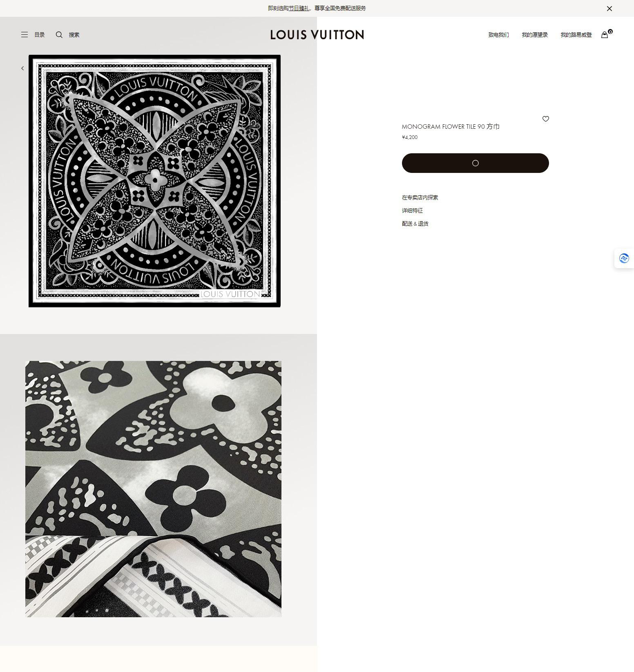The width and height of the screenshot is (634, 672).
Task: Expand 详细特征 section
Action: pos(412,211)
